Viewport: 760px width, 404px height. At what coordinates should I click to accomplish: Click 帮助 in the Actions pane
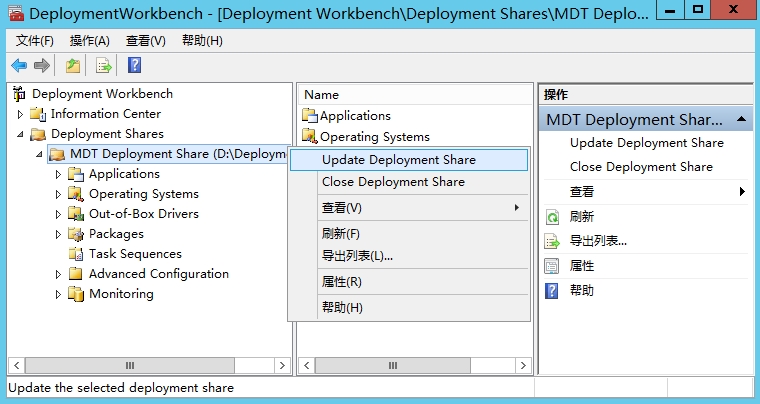point(582,291)
